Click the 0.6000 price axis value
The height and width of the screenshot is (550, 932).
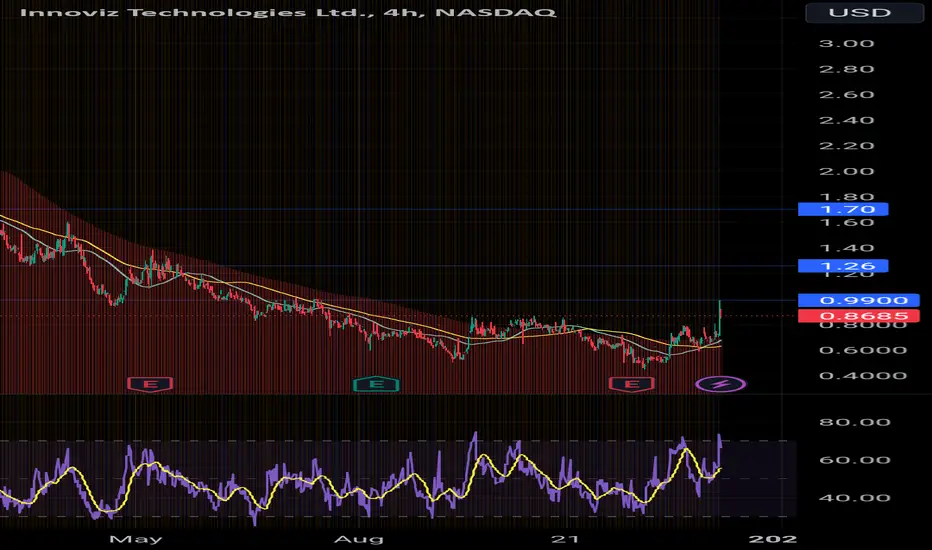click(x=862, y=350)
